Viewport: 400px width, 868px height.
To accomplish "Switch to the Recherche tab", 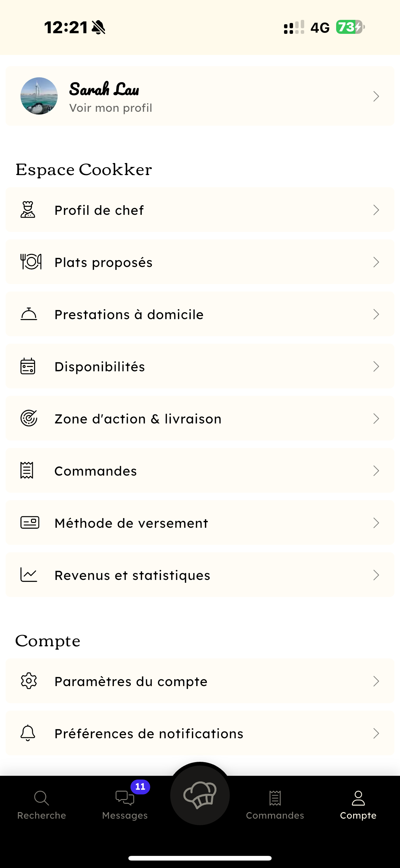I will point(42,805).
